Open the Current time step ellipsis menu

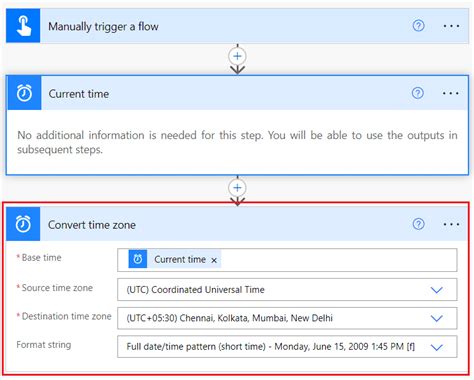click(450, 93)
